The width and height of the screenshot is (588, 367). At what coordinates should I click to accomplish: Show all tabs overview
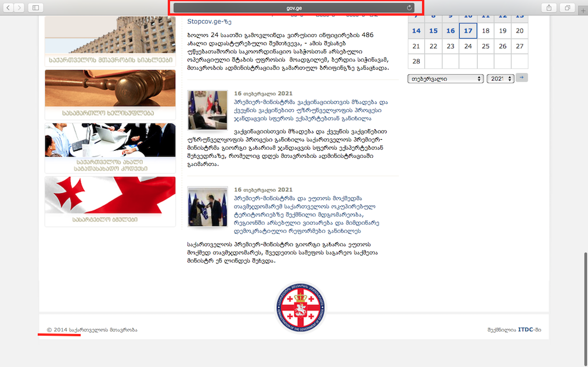pyautogui.click(x=567, y=8)
